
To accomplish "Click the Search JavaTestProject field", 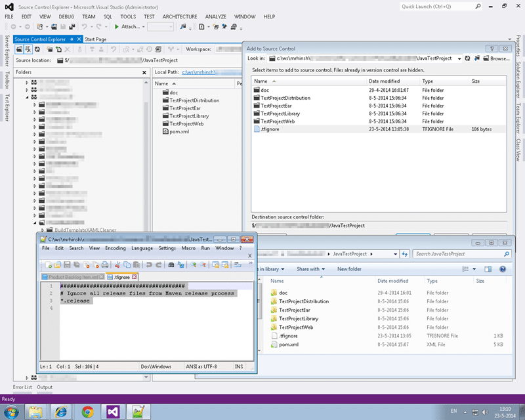I will tap(462, 254).
